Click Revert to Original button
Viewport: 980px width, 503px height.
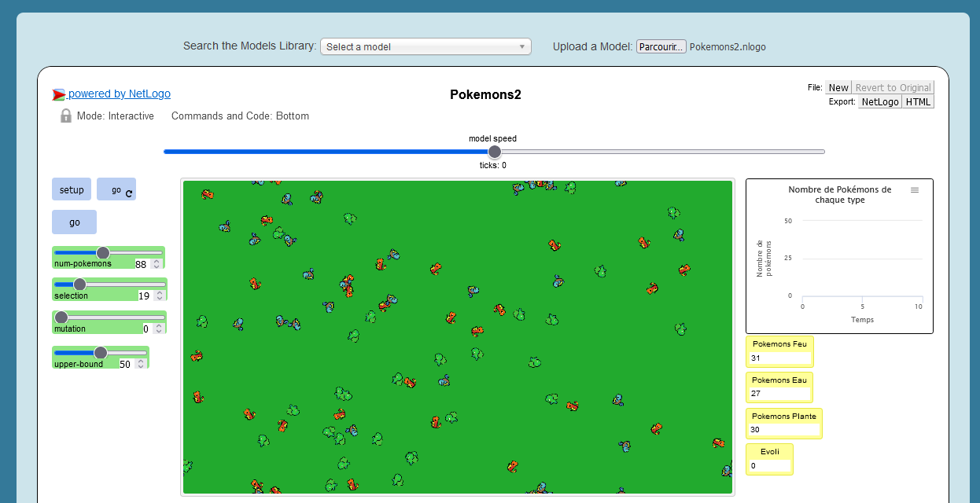(x=893, y=87)
